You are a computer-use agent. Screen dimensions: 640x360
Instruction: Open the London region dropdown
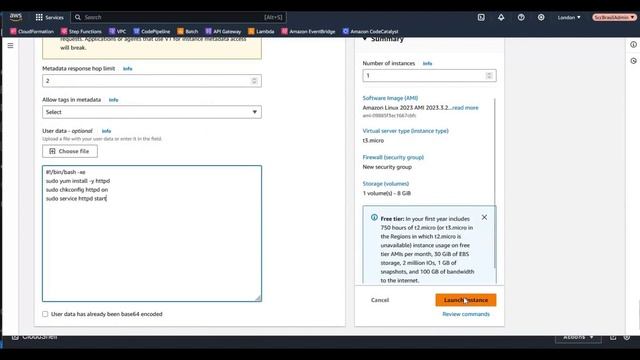coord(569,17)
